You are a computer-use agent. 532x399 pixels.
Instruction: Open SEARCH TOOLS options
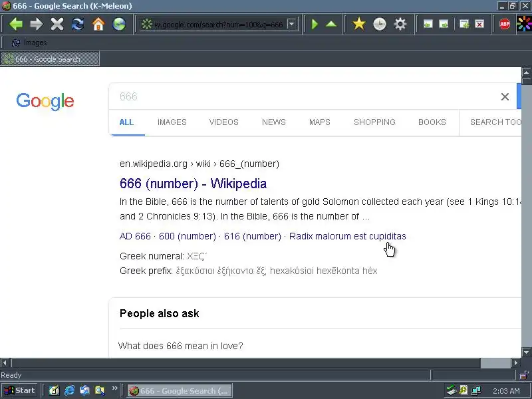tap(495, 122)
